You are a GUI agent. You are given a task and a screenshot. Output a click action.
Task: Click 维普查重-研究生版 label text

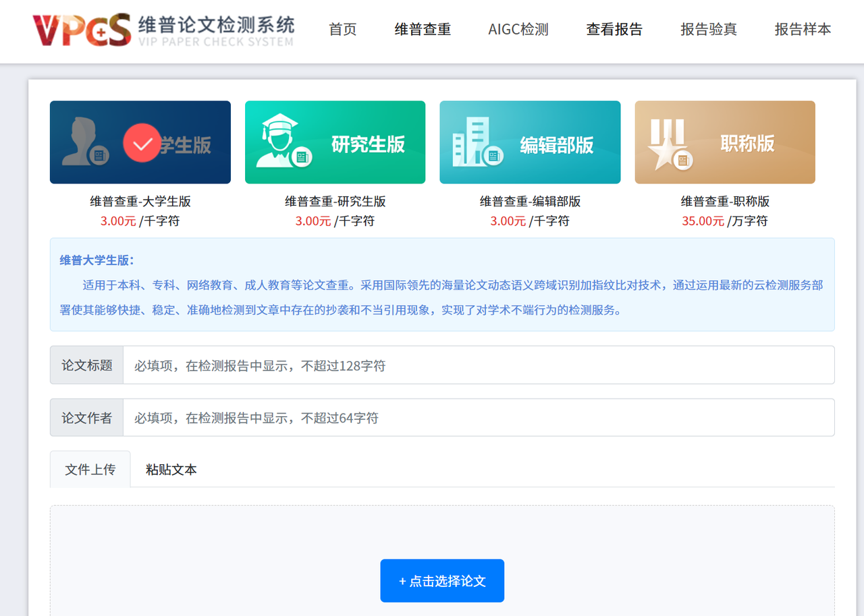click(x=335, y=201)
